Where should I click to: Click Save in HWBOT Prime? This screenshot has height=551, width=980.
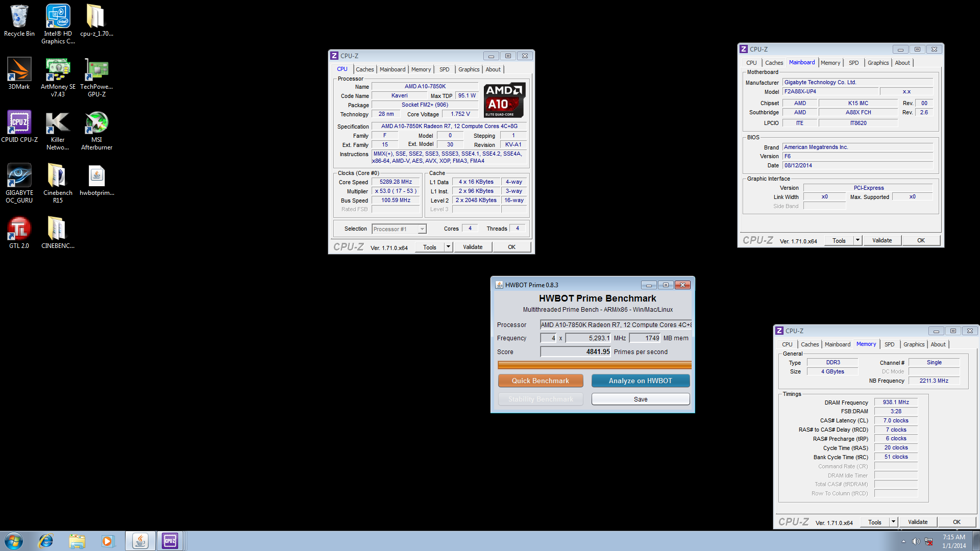tap(641, 399)
